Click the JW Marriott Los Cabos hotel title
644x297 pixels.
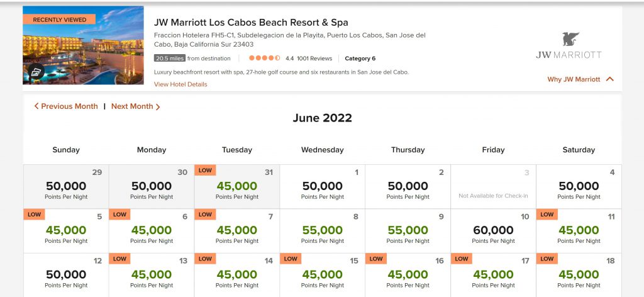tap(251, 23)
